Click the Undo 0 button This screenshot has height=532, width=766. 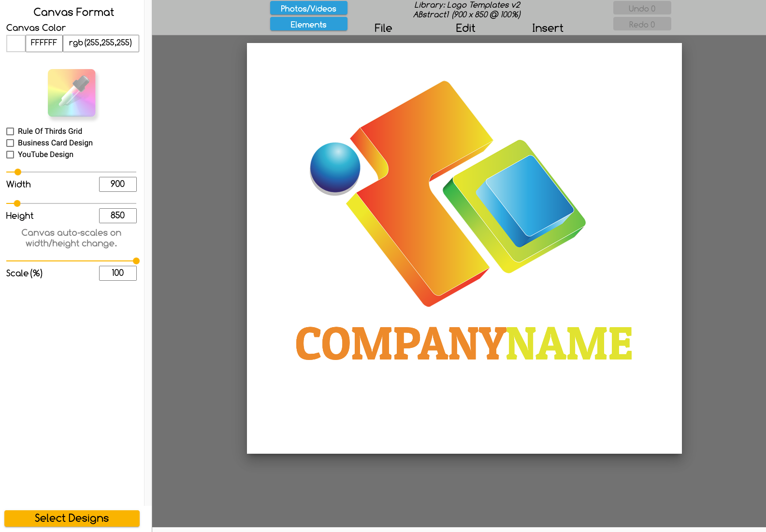pyautogui.click(x=642, y=8)
